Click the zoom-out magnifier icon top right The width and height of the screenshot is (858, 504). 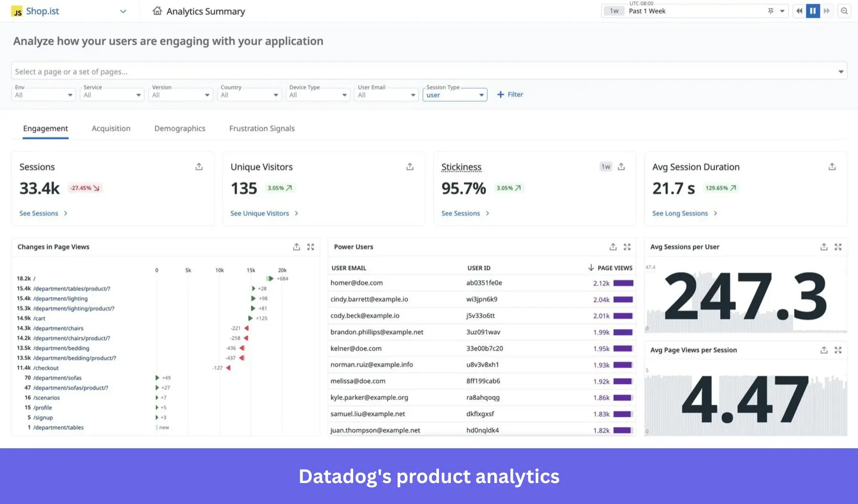(844, 11)
